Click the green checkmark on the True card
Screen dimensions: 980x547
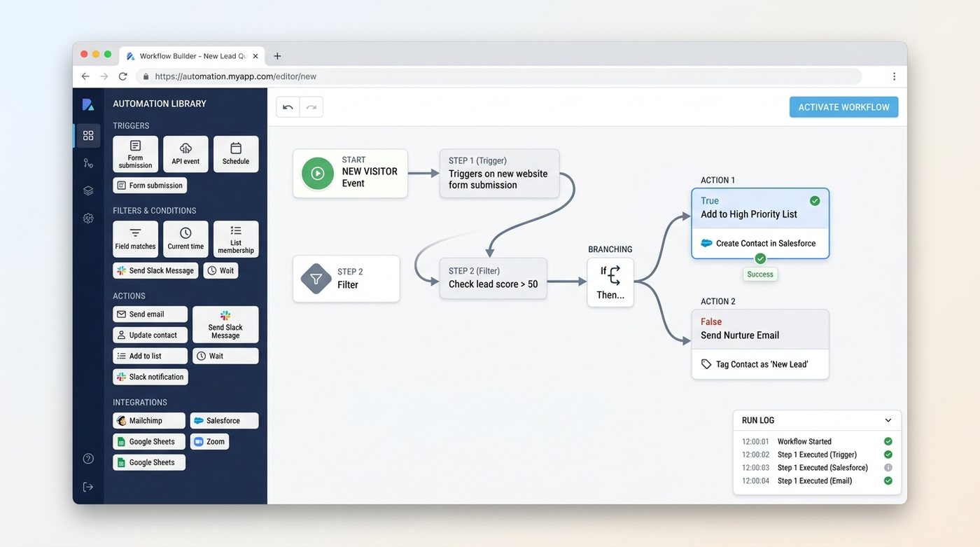pyautogui.click(x=815, y=201)
